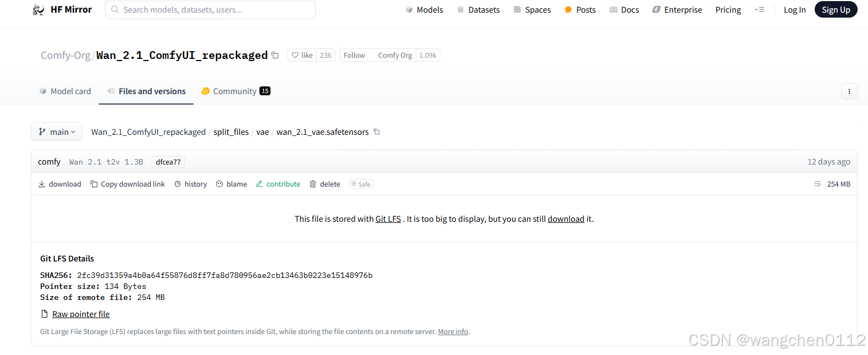Screen dimensions: 868x355
Task: Click the contribute option
Action: [x=278, y=184]
